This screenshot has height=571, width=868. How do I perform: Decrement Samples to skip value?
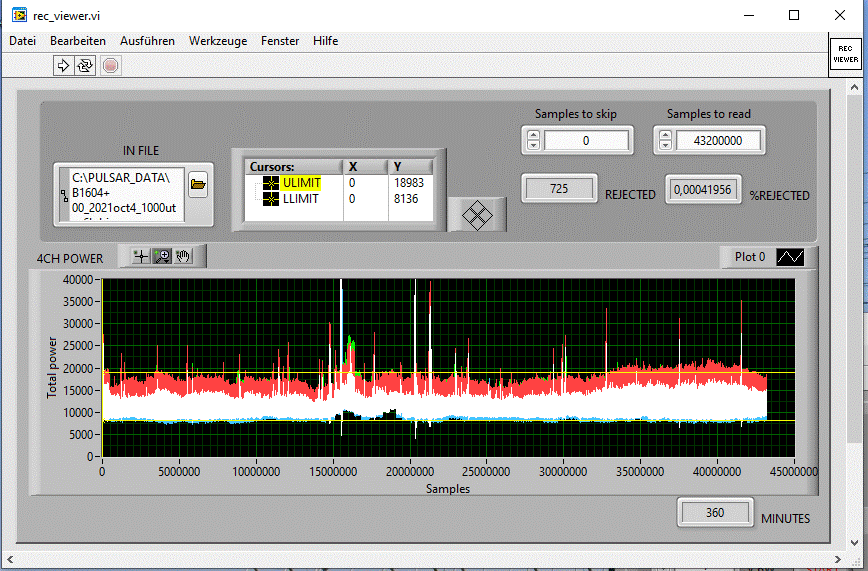(533, 145)
